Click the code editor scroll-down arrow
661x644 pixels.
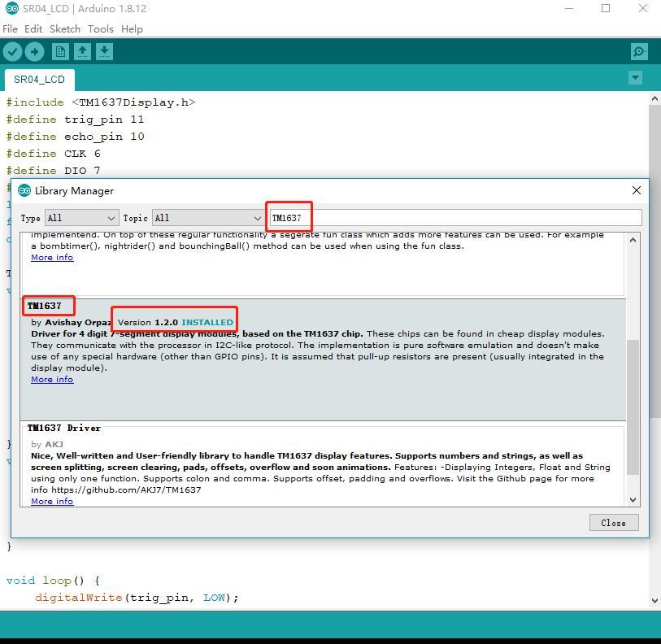tap(654, 601)
